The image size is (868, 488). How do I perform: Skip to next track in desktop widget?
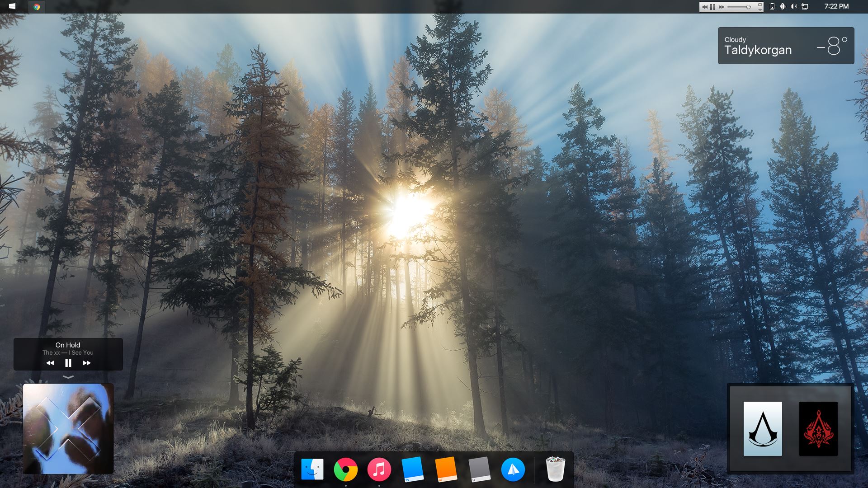tap(87, 363)
